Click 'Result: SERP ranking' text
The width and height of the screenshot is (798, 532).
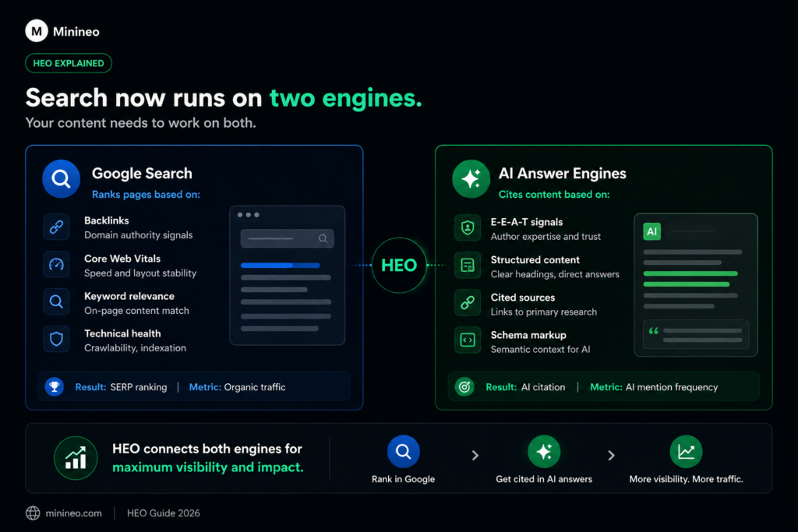click(x=121, y=387)
